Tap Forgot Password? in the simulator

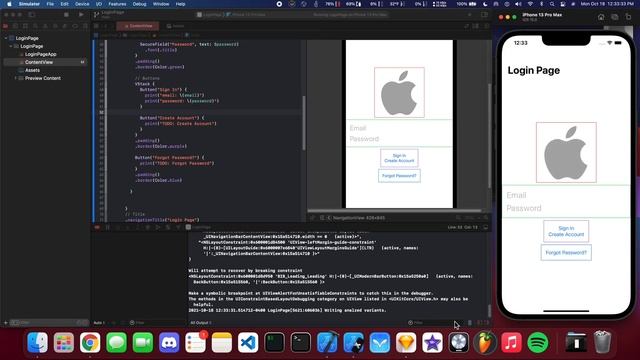pyautogui.click(x=566, y=253)
